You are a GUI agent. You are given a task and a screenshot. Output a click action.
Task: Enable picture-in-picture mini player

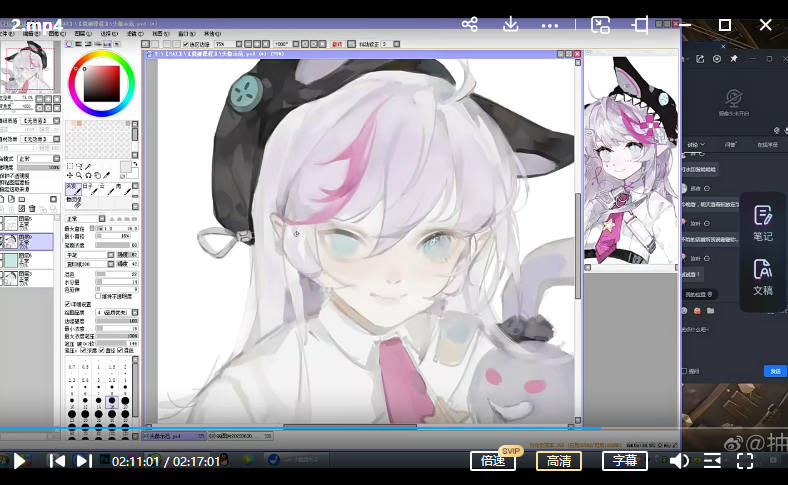click(600, 24)
